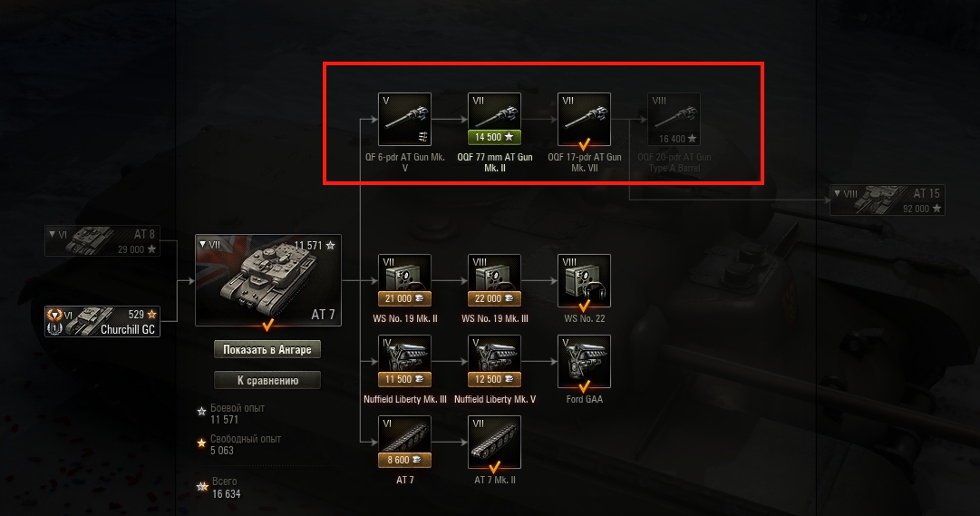Screen dimensions: 980x516
Task: Select the AT 7 suspension tracks
Action: pyautogui.click(x=404, y=442)
